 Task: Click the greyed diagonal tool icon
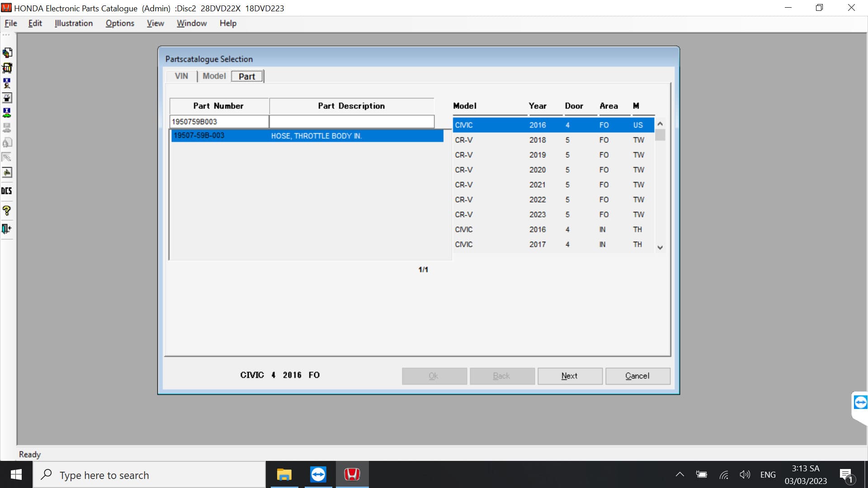click(x=7, y=157)
